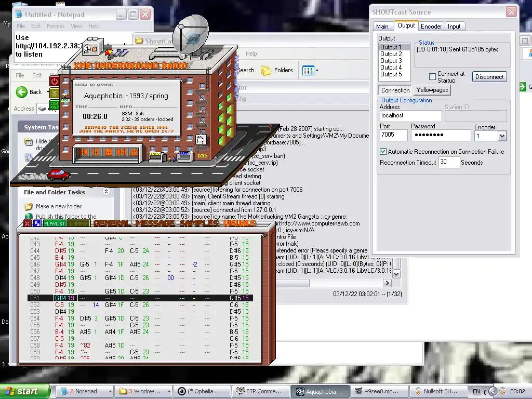Select Output 4 in the output list
Screen dimensions: 532x399
pyautogui.click(x=394, y=68)
